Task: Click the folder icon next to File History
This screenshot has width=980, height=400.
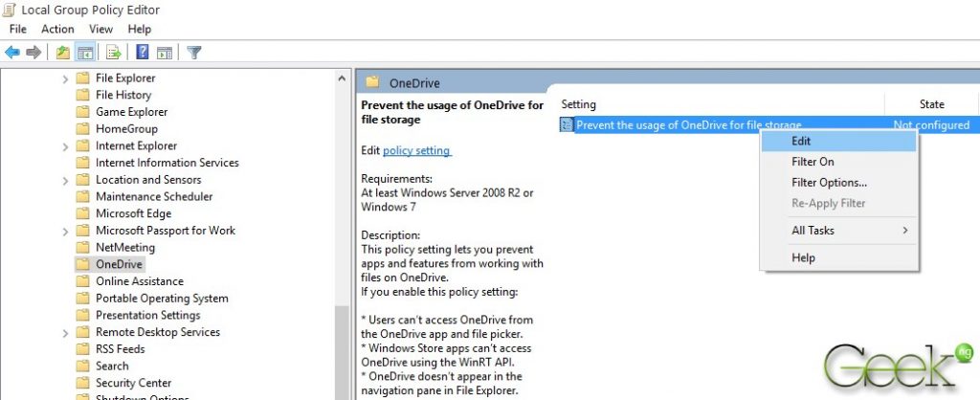Action: [82, 95]
